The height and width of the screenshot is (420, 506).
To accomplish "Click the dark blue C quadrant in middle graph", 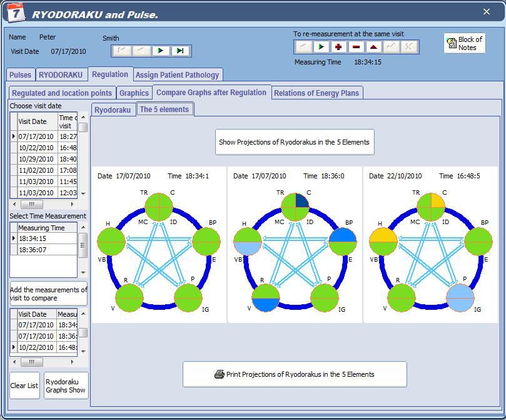I will pyautogui.click(x=301, y=199).
